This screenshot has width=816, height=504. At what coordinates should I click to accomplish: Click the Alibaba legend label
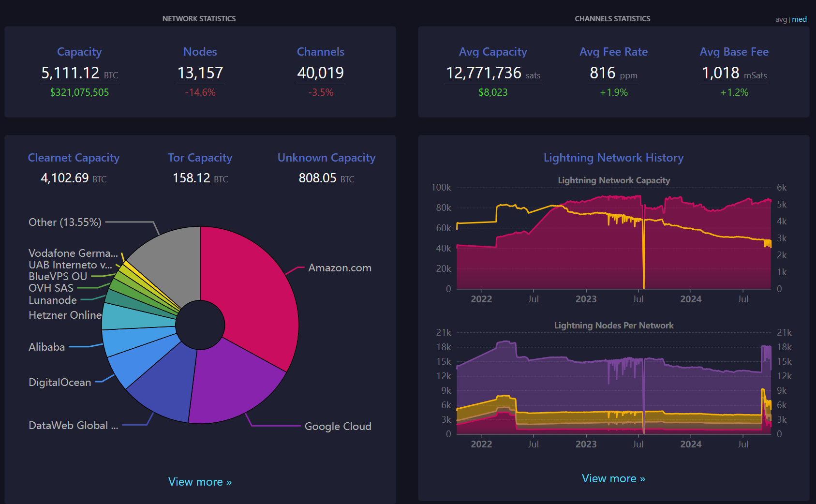[x=46, y=347]
